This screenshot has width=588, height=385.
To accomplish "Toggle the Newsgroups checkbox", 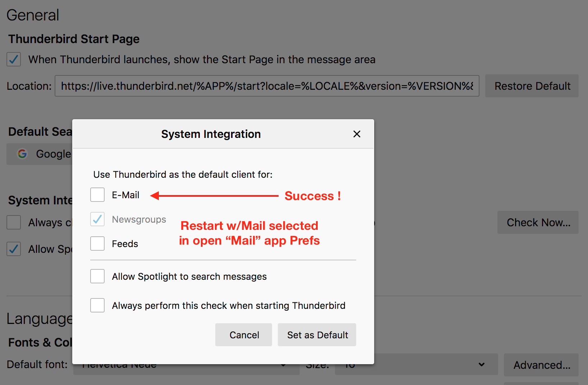I will 97,219.
